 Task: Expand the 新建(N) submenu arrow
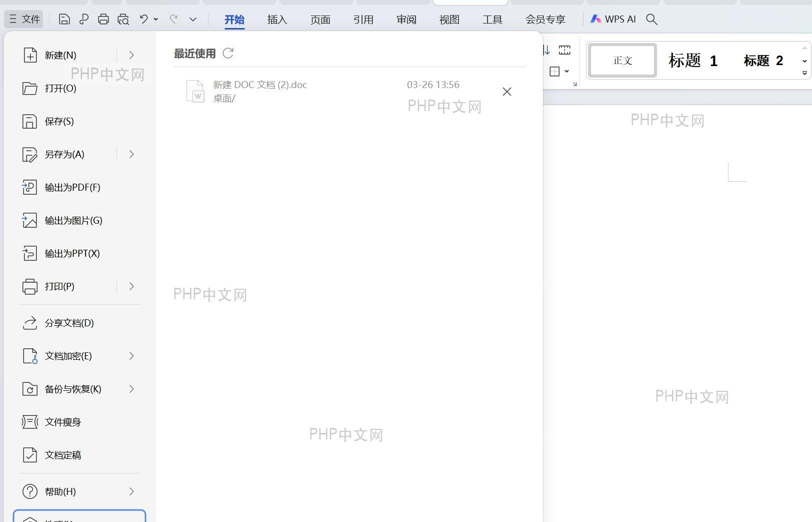click(131, 55)
